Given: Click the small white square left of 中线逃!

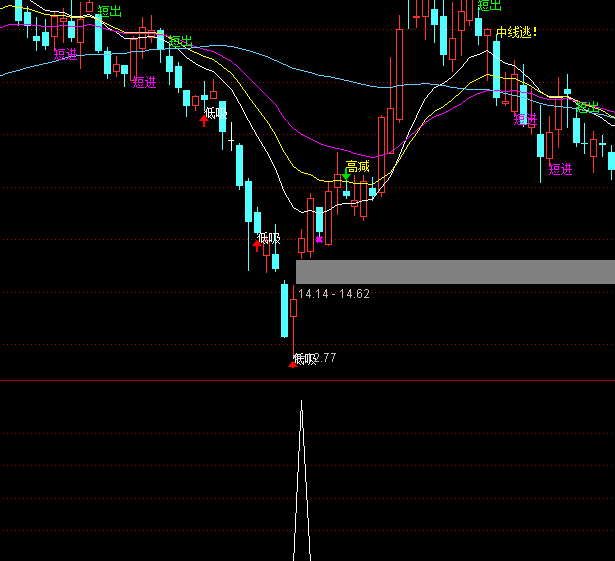Looking at the screenshot, I should [x=487, y=32].
